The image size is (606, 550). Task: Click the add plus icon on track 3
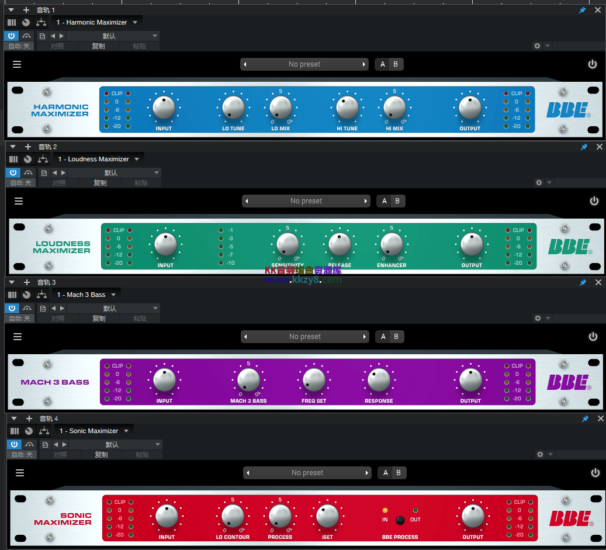tap(27, 283)
